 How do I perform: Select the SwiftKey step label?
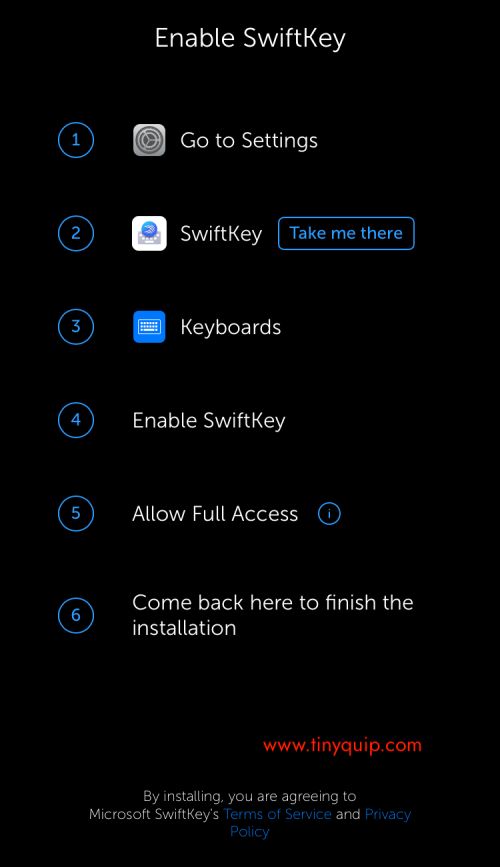coord(221,234)
